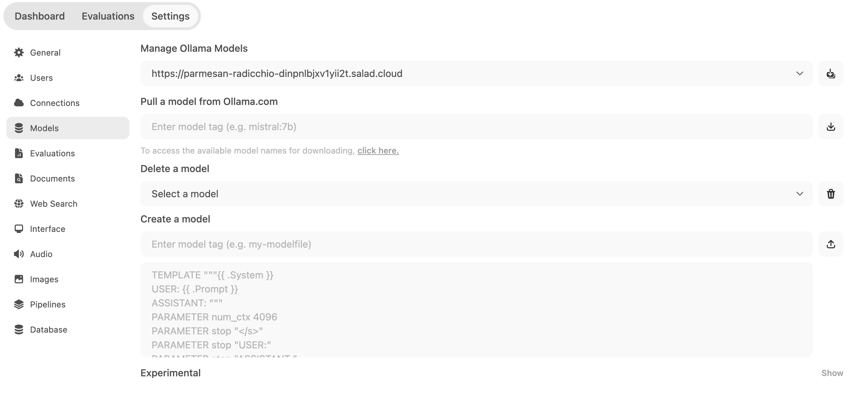Screen dimensions: 868x419
Task: Open the Users section icon
Action: (x=19, y=78)
